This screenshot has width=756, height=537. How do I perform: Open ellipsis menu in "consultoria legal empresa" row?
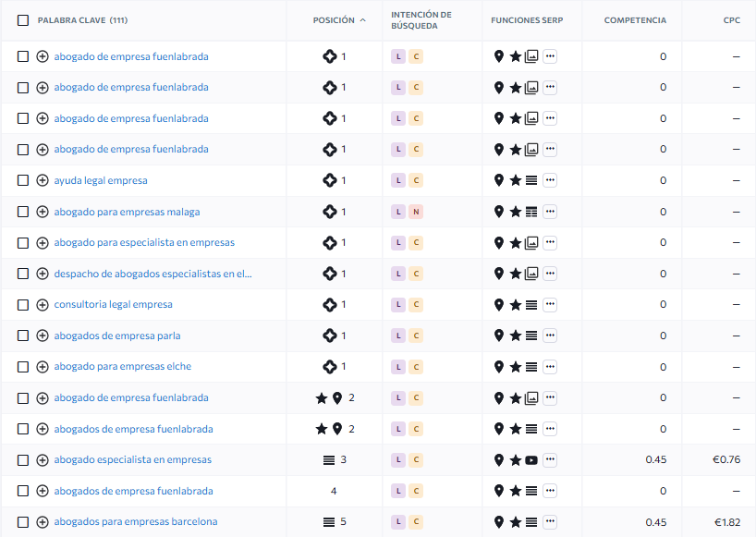pos(550,305)
